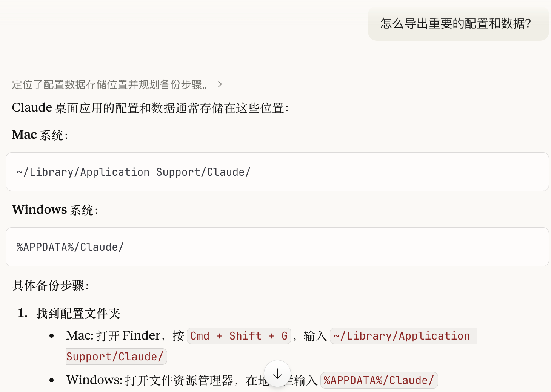Viewport: 551px width, 392px height.
Task: Expand the thinking summary chevron arrow
Action: pyautogui.click(x=220, y=84)
